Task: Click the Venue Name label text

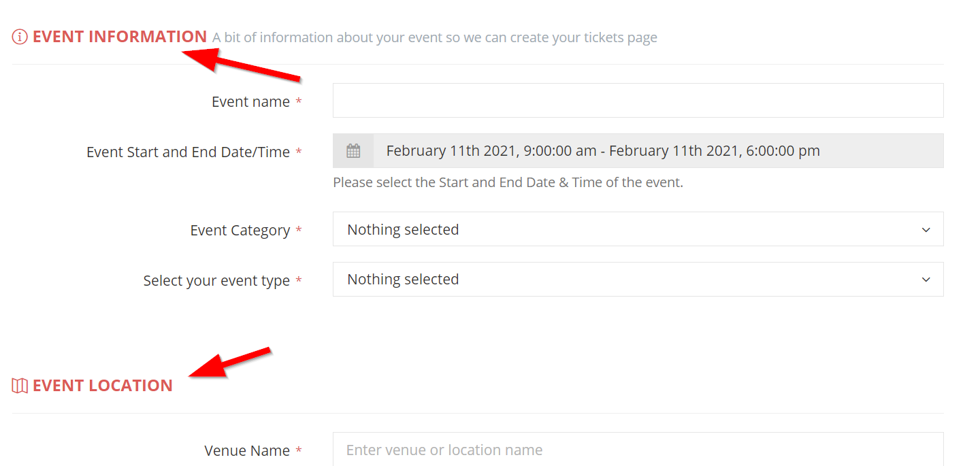Action: (246, 451)
